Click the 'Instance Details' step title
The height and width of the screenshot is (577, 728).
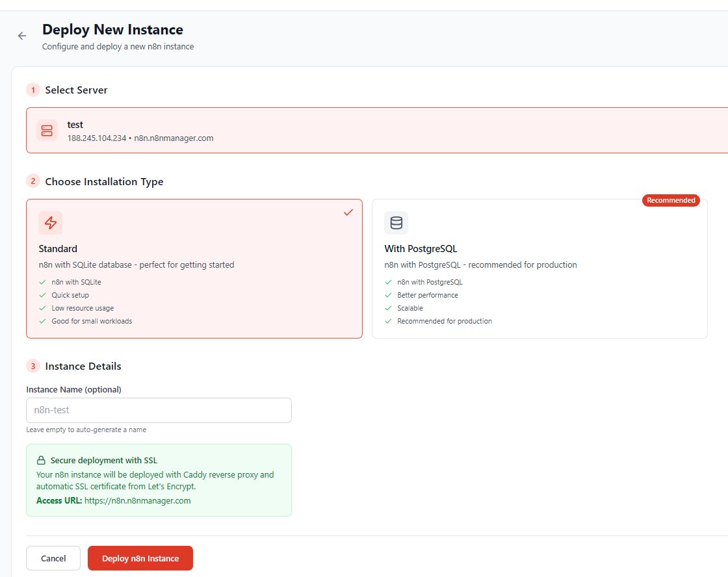click(83, 366)
